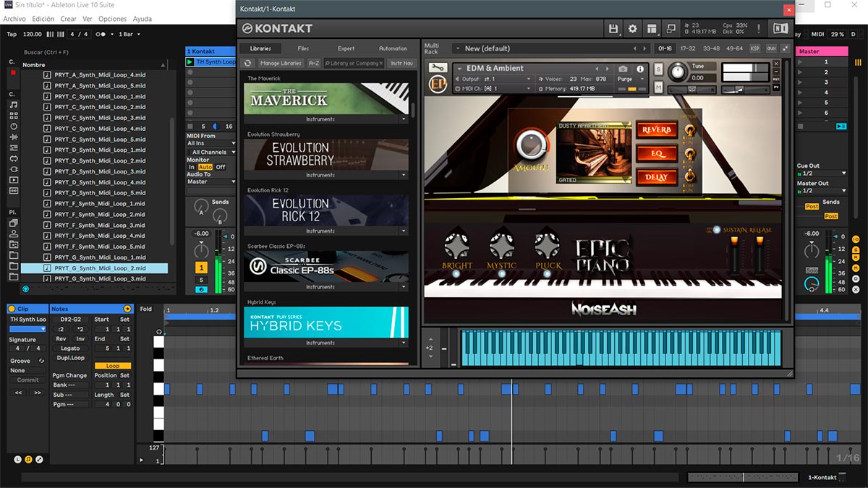Screen dimensions: 868x488
Task: Solo the EDM & Ambient instrument
Action: point(658,69)
